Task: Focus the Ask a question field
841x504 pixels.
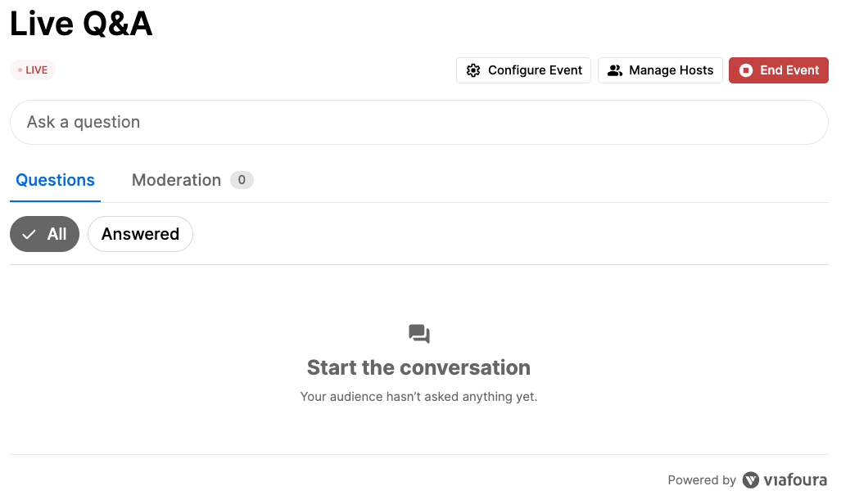Action: tap(418, 122)
